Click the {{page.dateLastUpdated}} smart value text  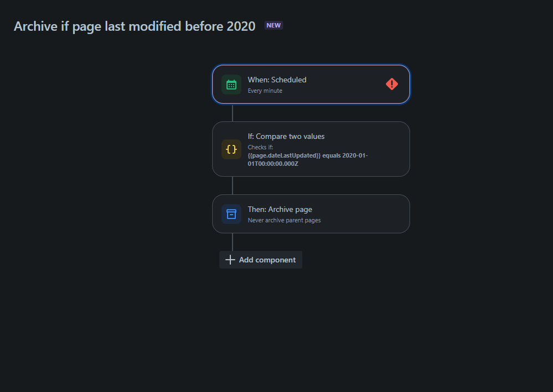[x=285, y=156]
